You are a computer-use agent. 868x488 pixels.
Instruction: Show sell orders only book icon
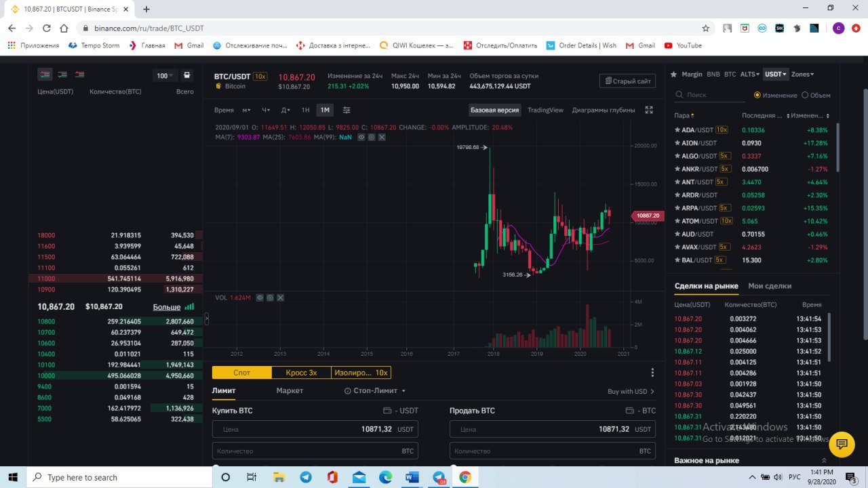click(x=80, y=75)
